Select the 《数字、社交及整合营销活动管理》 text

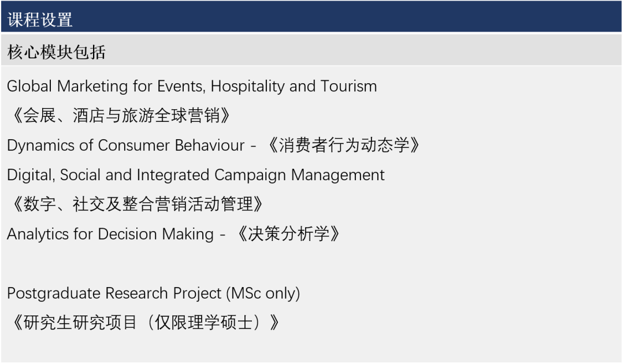pyautogui.click(x=139, y=204)
